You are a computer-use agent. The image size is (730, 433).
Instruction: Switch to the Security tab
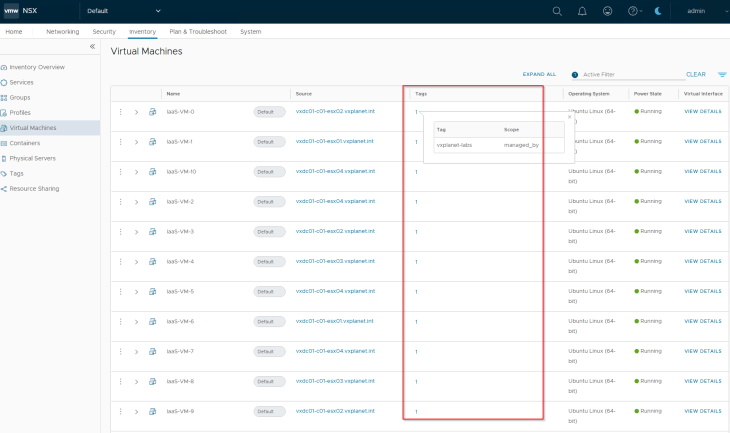point(104,32)
